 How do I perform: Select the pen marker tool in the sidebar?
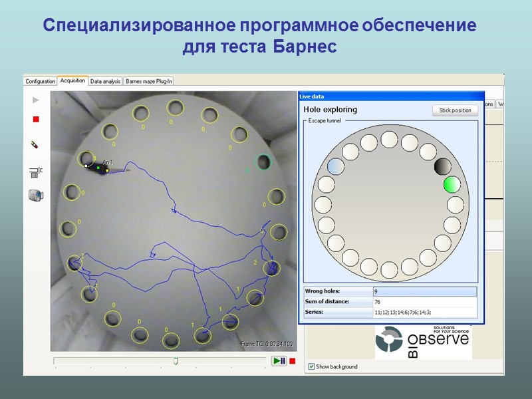pos(34,143)
